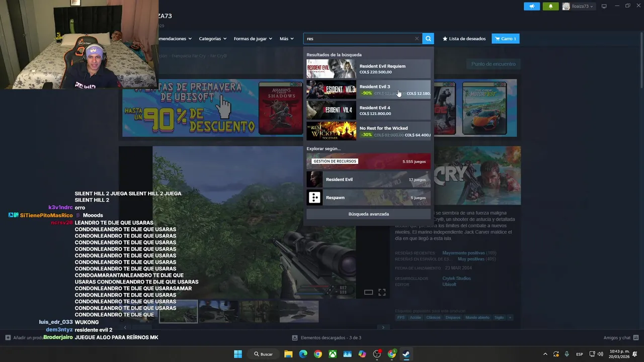Click the Disparos tag
644x362 pixels.
[453, 318]
